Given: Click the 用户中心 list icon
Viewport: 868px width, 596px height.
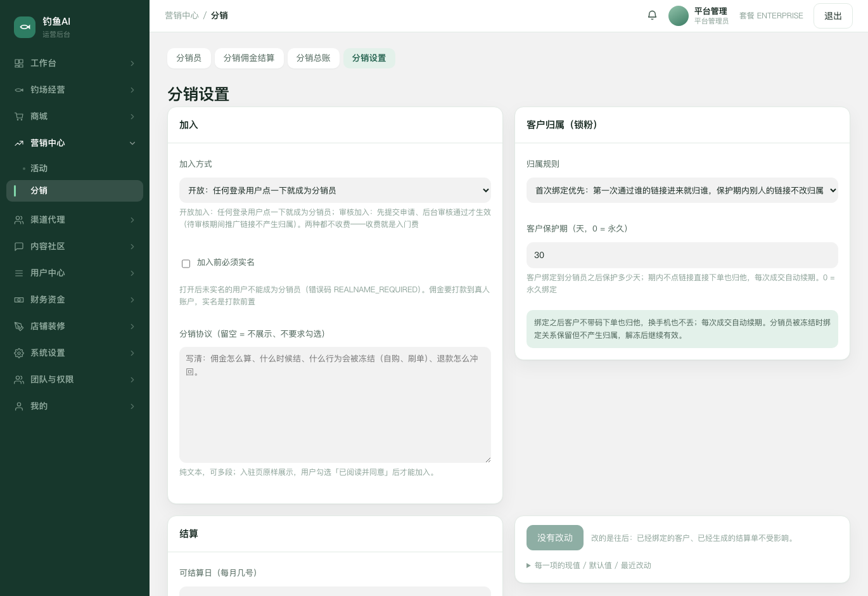Looking at the screenshot, I should coord(19,273).
